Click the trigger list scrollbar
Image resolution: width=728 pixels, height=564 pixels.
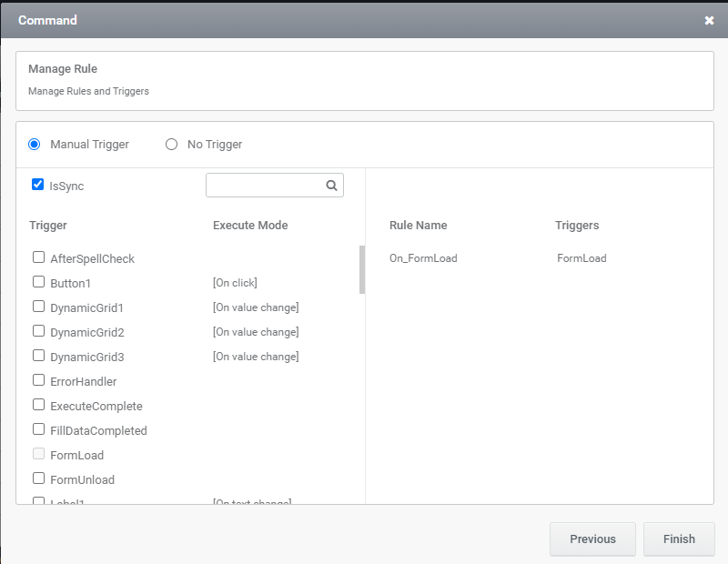tap(362, 269)
